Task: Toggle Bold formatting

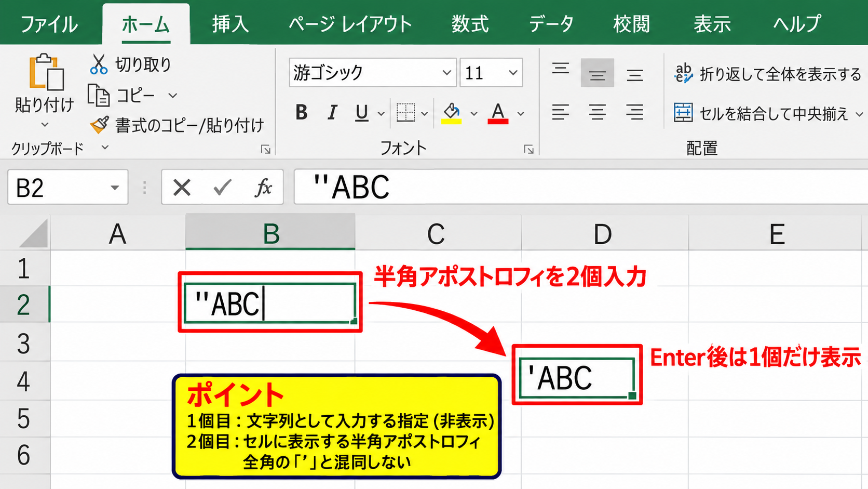Action: point(302,112)
